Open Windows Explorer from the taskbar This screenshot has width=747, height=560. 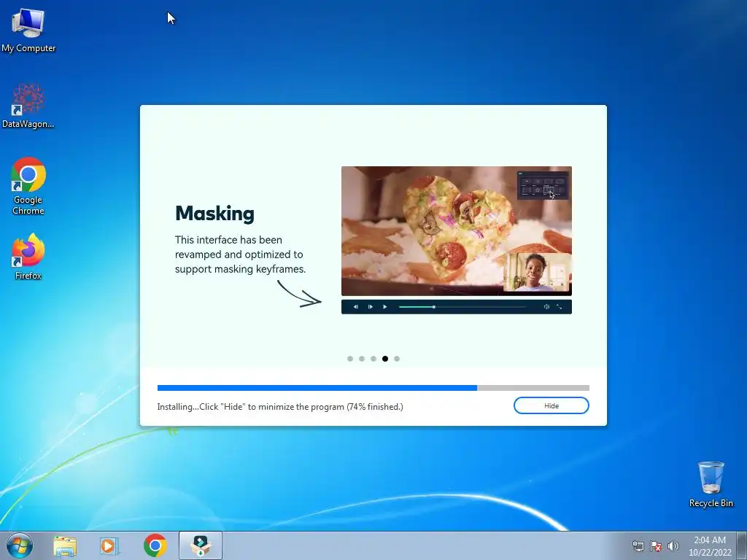pyautogui.click(x=65, y=545)
